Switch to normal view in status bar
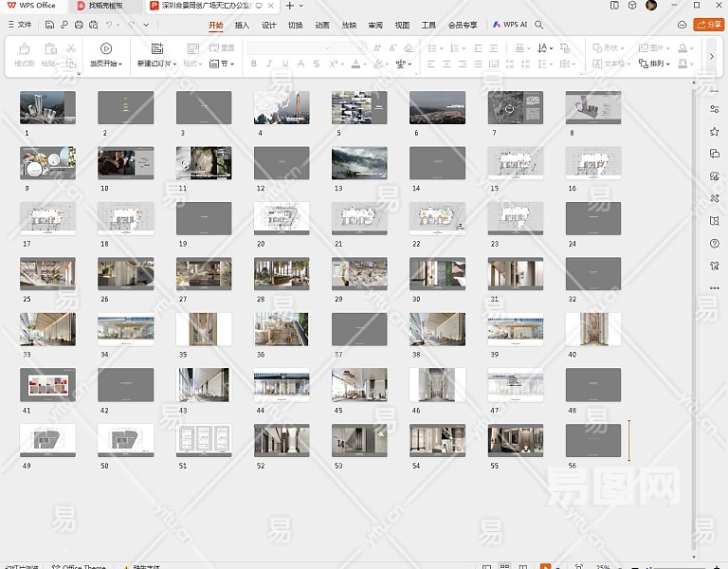Viewport: 728px width, 569px height. click(485, 566)
